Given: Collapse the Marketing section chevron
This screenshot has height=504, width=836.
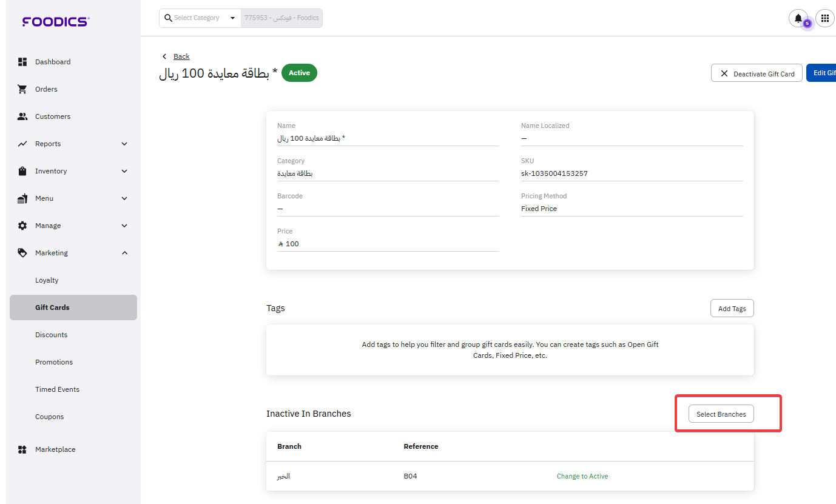Looking at the screenshot, I should tap(124, 253).
